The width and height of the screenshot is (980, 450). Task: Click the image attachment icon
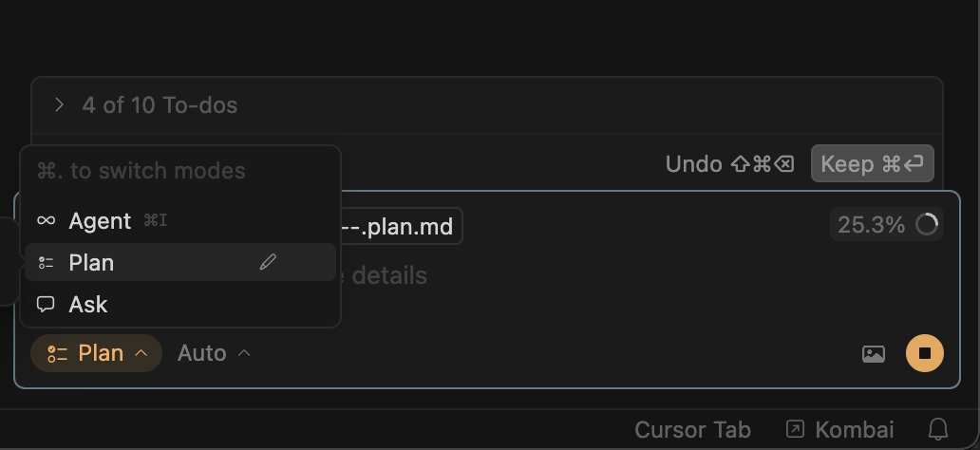point(873,354)
